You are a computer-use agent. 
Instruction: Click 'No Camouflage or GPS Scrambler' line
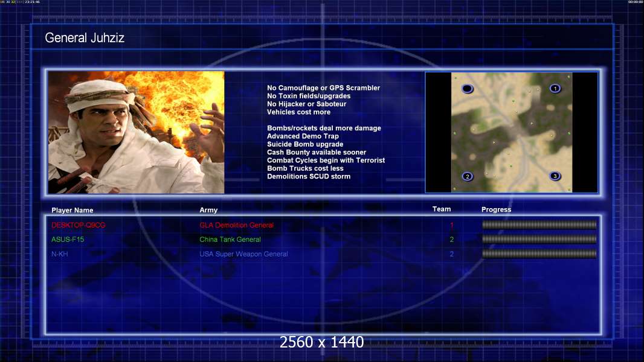click(324, 87)
